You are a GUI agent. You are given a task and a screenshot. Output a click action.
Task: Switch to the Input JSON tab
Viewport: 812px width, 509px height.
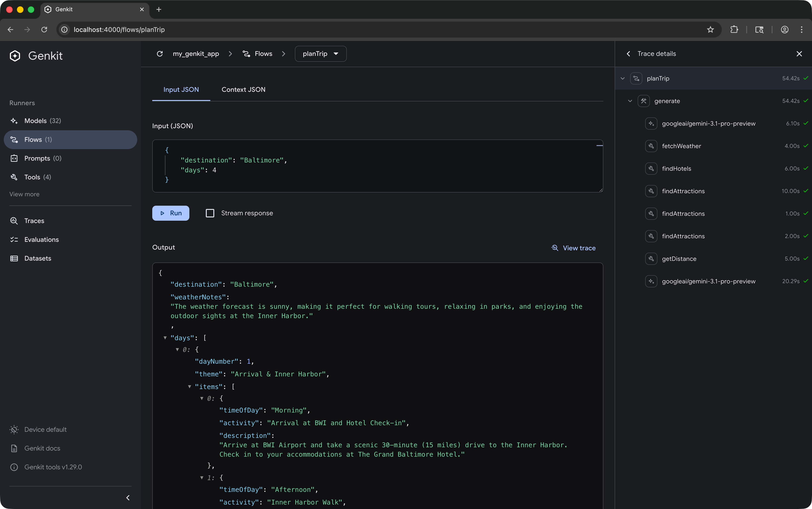181,89
